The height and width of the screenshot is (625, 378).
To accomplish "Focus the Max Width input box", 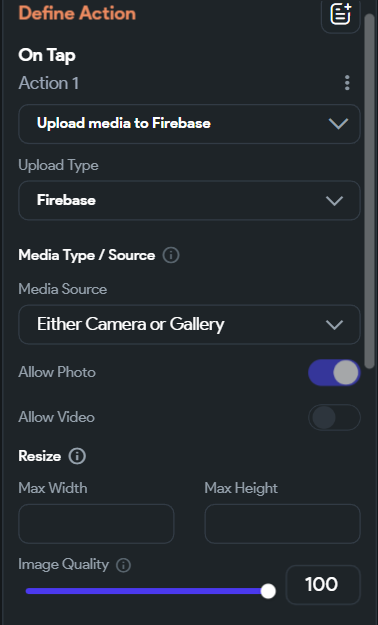I will coord(96,524).
